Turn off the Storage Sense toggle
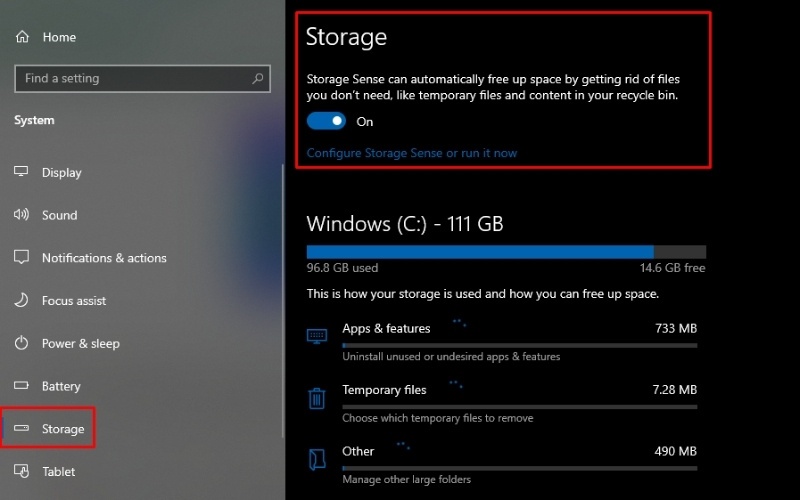 click(326, 121)
